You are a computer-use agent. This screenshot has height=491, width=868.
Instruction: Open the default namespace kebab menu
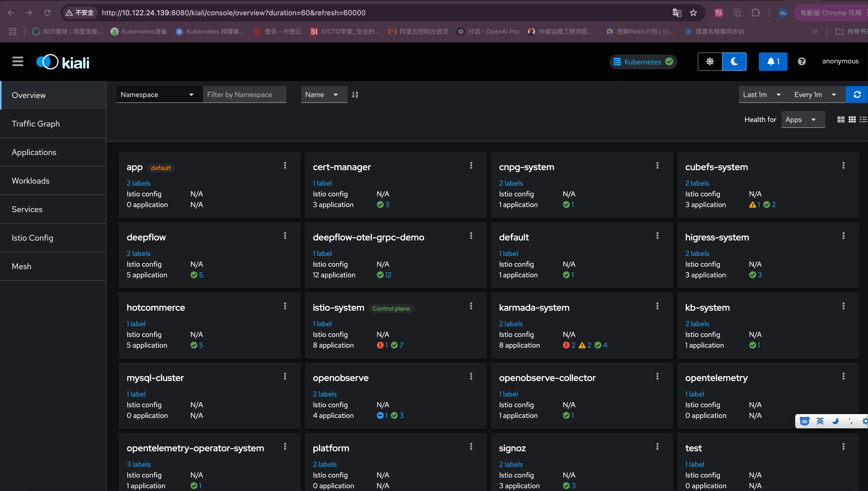click(x=657, y=236)
